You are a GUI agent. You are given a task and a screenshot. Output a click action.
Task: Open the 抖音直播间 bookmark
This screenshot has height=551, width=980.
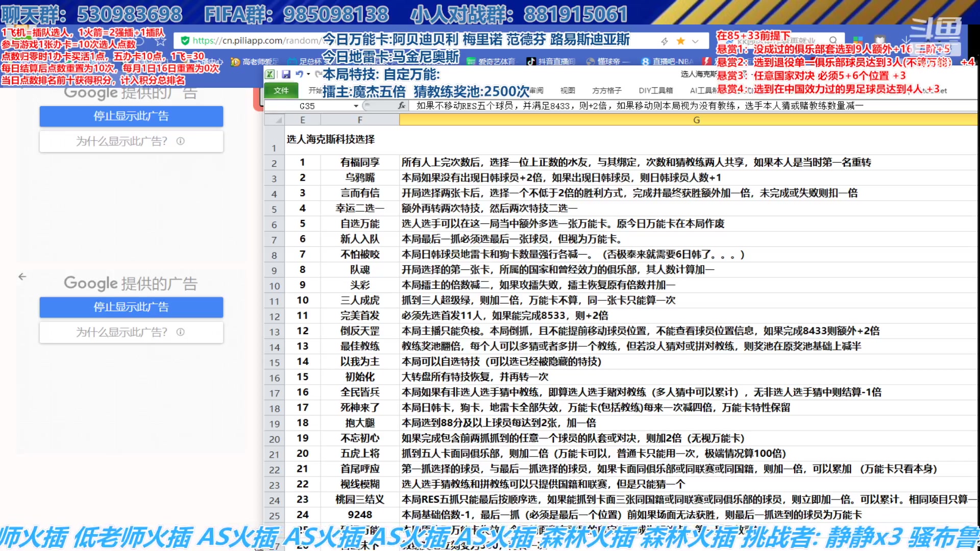pos(556,61)
